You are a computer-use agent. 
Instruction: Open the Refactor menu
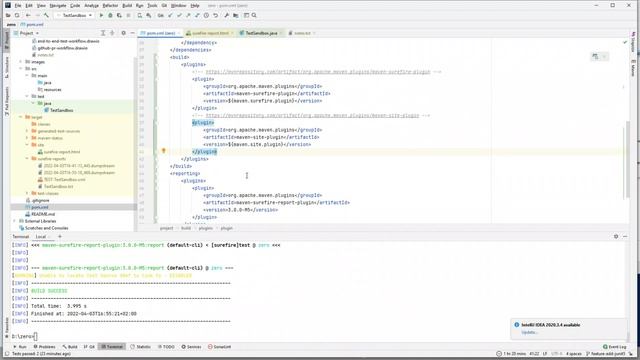click(x=110, y=6)
